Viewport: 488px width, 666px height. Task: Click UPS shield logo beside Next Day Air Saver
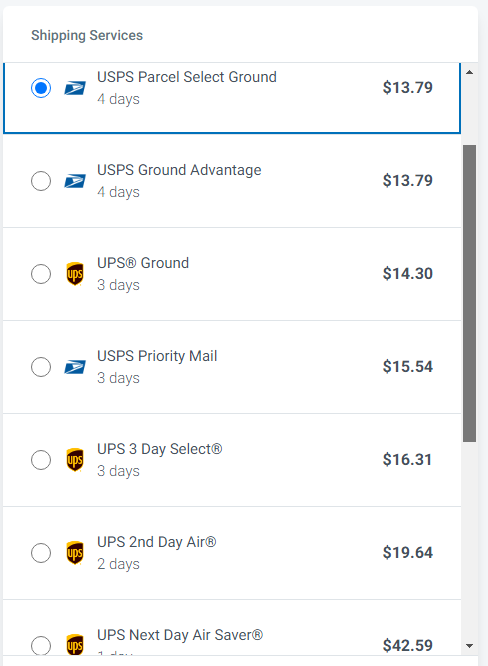coord(75,645)
